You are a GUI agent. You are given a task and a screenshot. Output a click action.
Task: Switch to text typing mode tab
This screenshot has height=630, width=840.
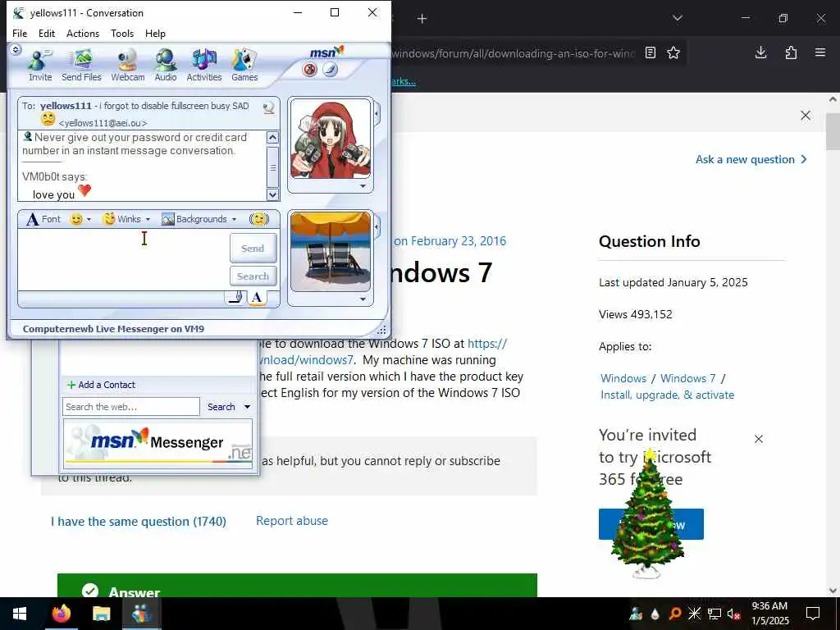(x=257, y=297)
